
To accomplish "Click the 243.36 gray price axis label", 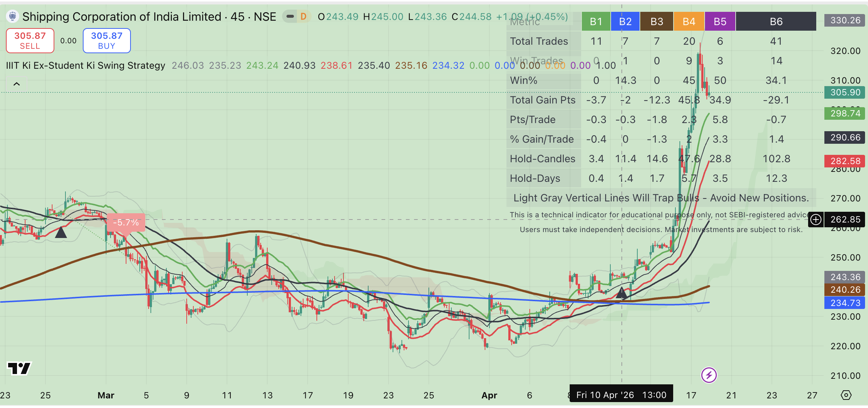I will click(x=845, y=277).
